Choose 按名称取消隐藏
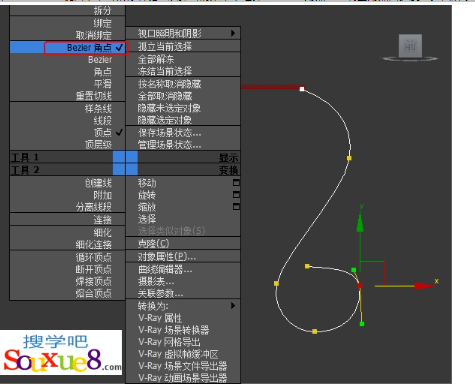The image size is (475, 386). [x=183, y=84]
